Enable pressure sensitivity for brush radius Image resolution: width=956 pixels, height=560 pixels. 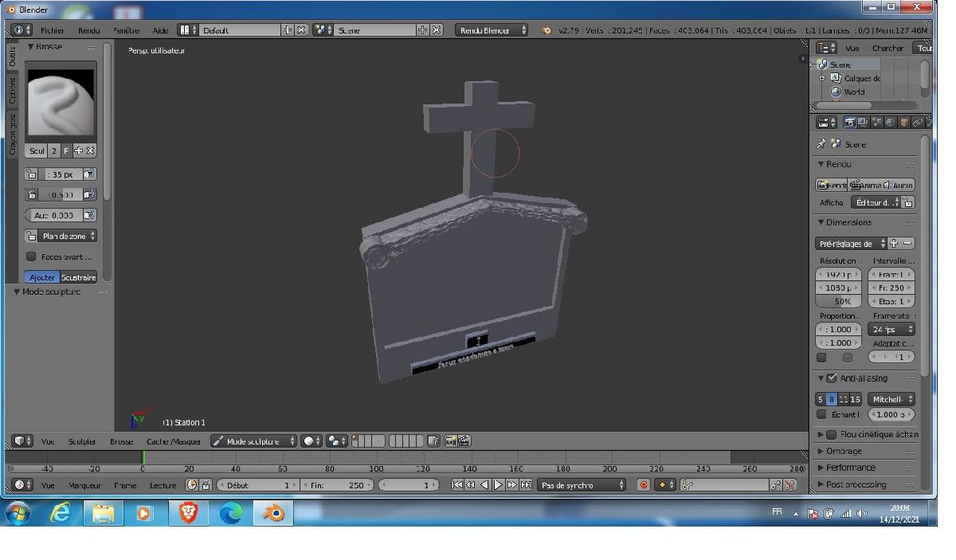(89, 174)
